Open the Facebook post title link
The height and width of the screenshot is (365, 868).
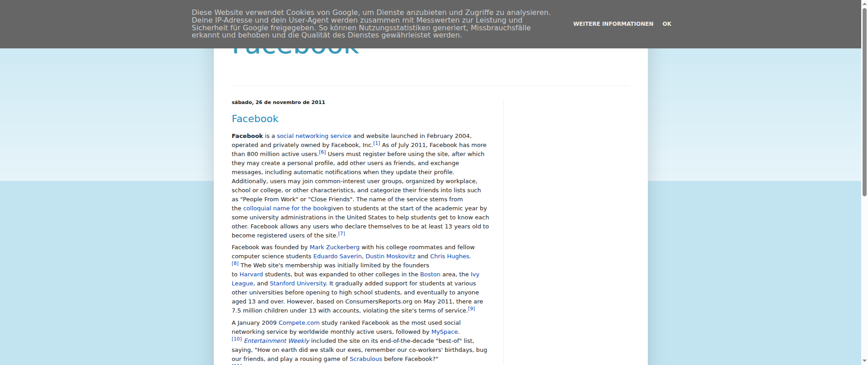point(255,119)
